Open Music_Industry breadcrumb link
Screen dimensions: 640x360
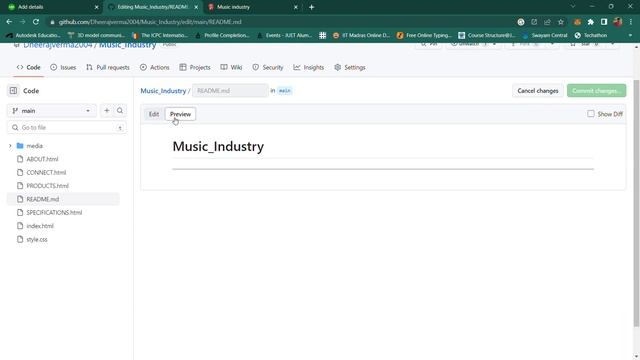coord(163,91)
